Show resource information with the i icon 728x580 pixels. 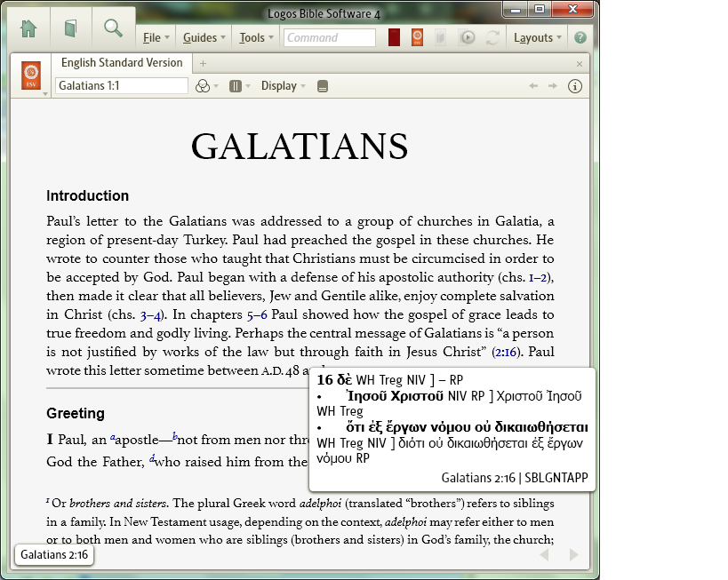(575, 86)
